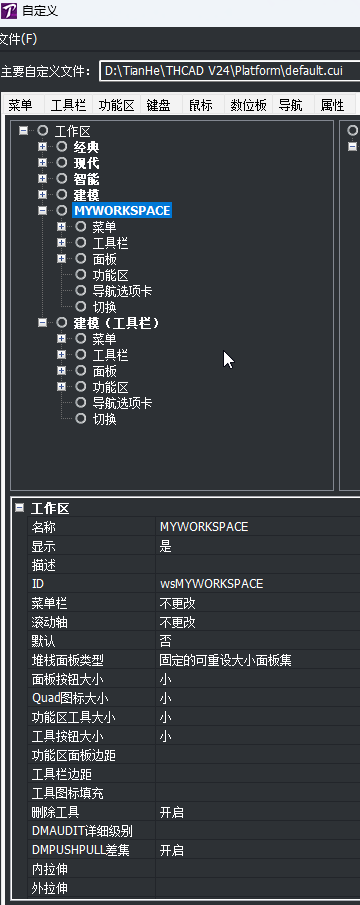This screenshot has width=360, height=905.
Task: Expand 工具栏 under MYWORKSPACE
Action: (x=61, y=243)
